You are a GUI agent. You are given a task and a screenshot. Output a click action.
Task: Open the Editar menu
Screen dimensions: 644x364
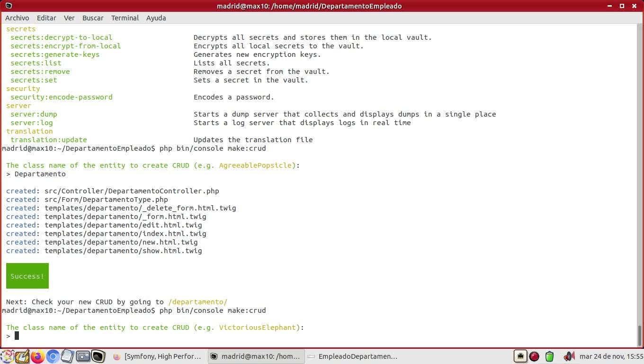[x=46, y=18]
